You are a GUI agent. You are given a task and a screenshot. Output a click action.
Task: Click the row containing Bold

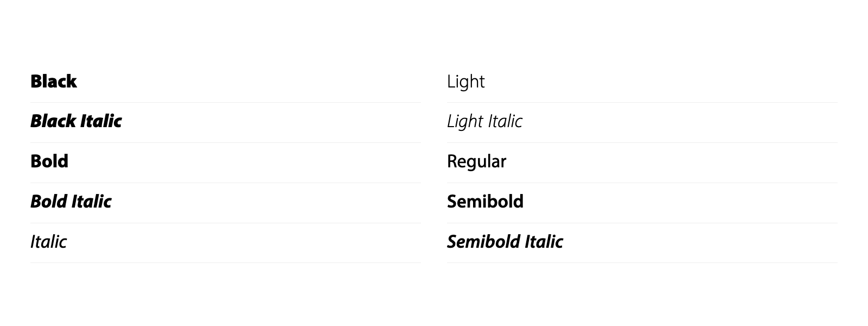[x=226, y=163]
